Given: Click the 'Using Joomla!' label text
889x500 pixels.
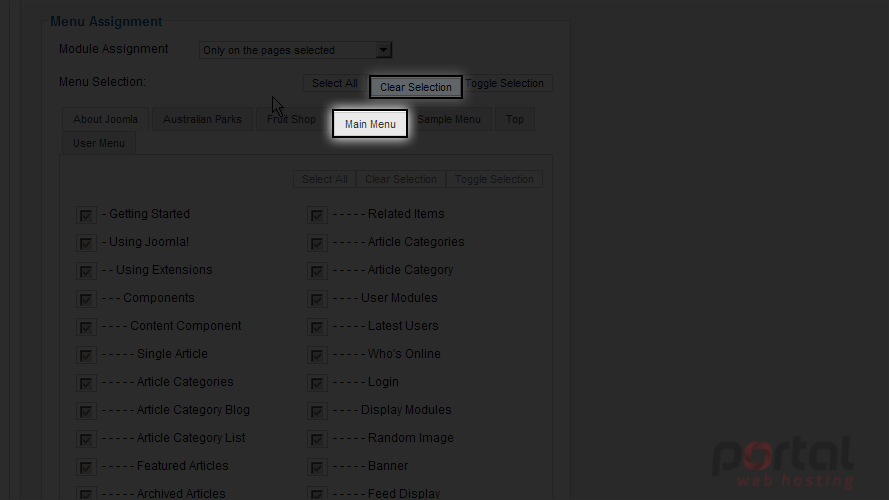Looking at the screenshot, I should (x=149, y=242).
